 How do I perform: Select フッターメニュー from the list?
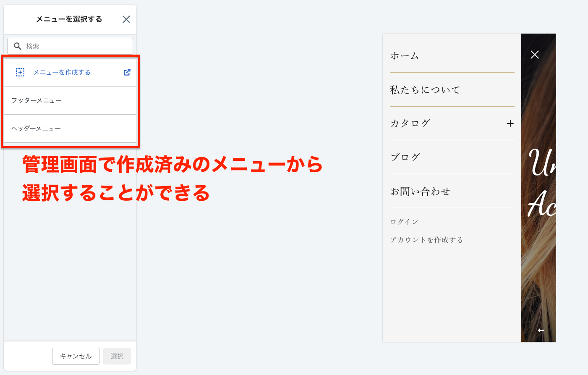[x=37, y=100]
